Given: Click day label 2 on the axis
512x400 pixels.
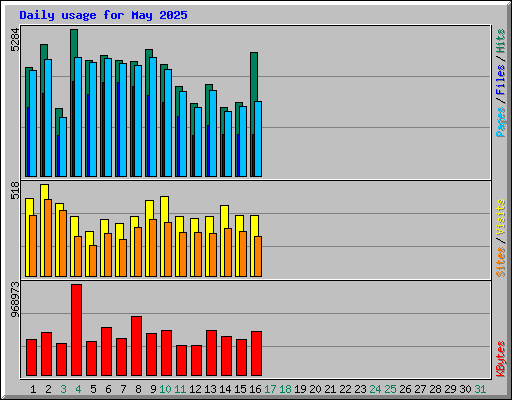Looking at the screenshot, I should pyautogui.click(x=48, y=389).
